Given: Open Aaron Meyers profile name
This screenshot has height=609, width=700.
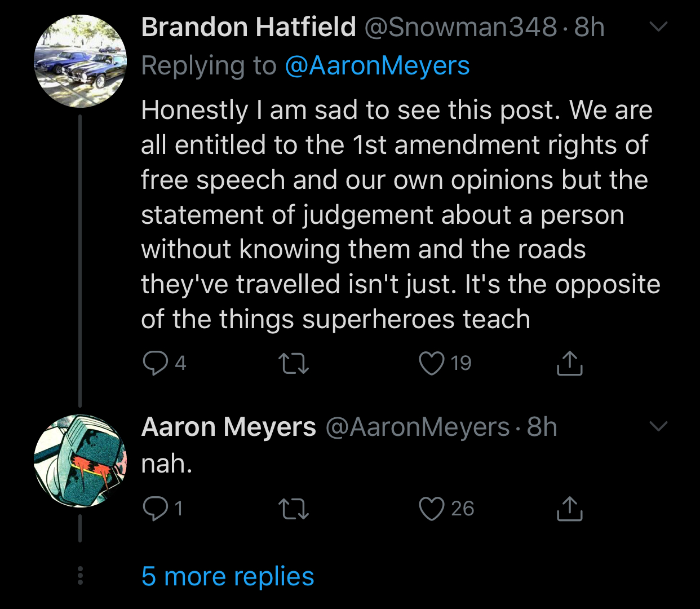Looking at the screenshot, I should click(228, 427).
